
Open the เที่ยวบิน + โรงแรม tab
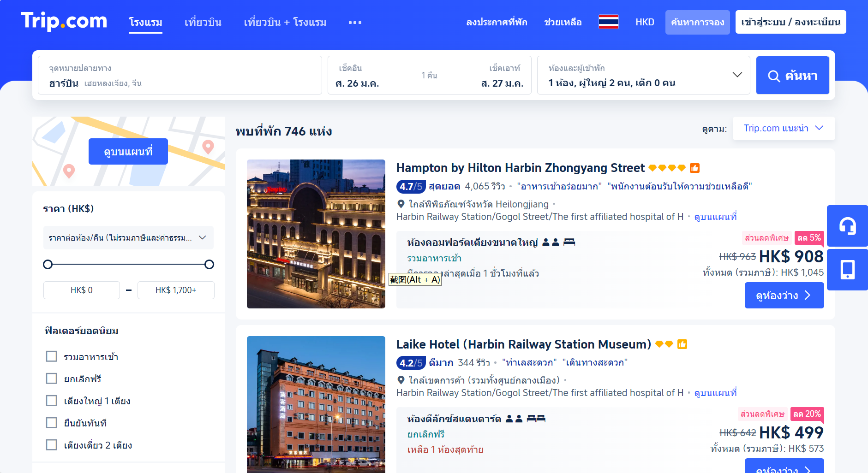coord(285,22)
